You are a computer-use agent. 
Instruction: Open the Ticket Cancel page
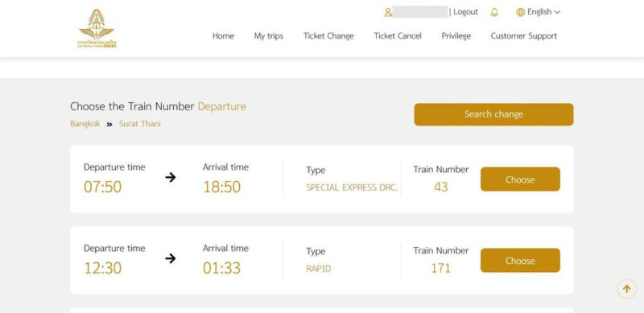pyautogui.click(x=398, y=35)
